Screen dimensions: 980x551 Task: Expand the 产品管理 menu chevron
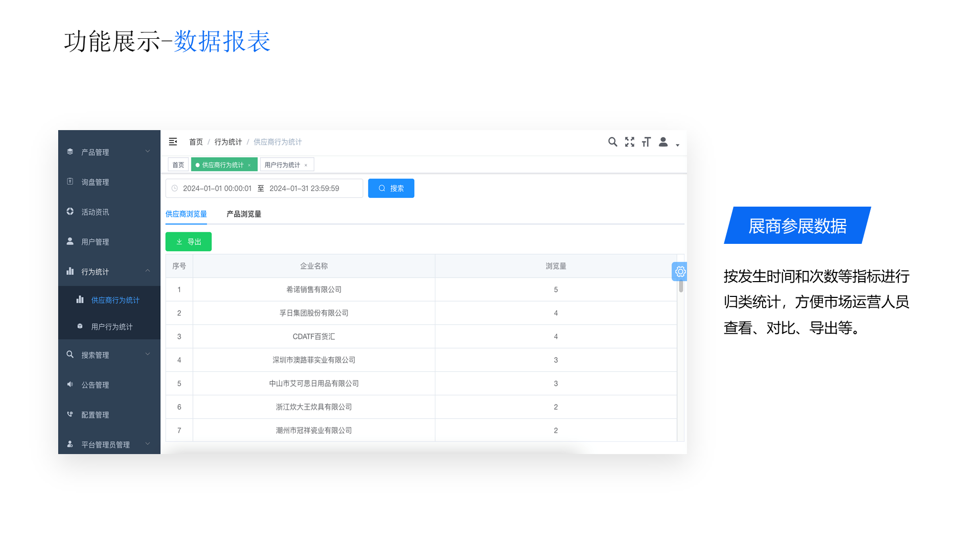[x=148, y=152]
